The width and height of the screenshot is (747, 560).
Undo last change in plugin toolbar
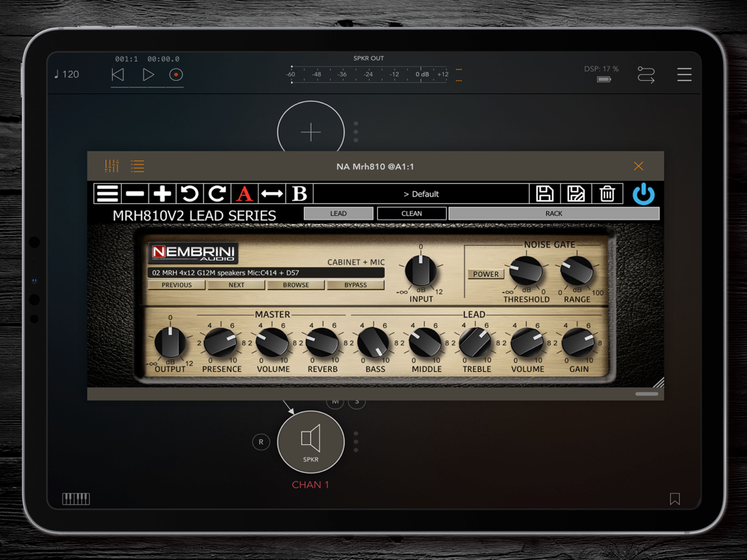tap(190, 194)
